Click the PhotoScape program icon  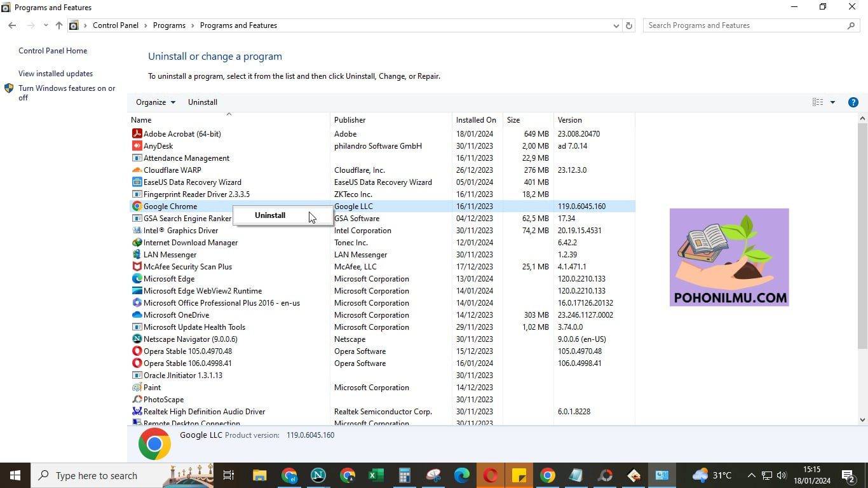[x=137, y=399]
